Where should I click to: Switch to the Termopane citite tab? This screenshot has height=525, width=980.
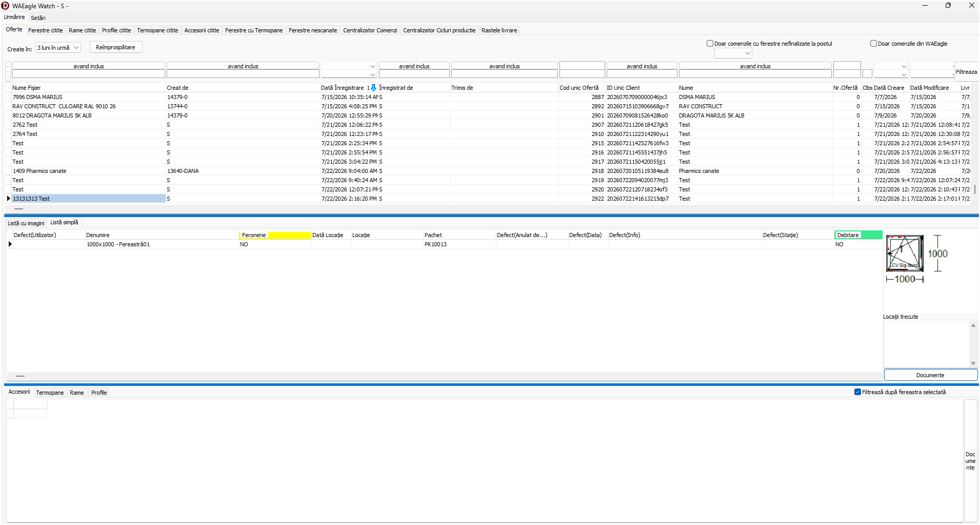coord(157,30)
